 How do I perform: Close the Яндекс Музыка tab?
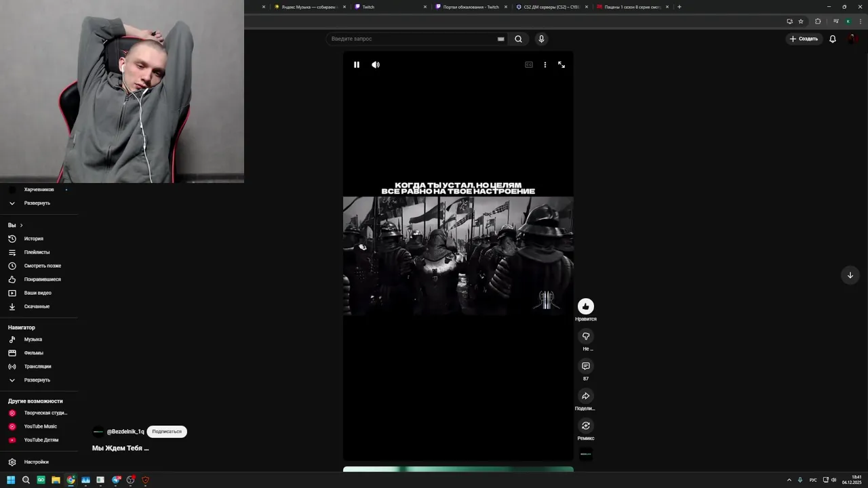click(x=344, y=7)
